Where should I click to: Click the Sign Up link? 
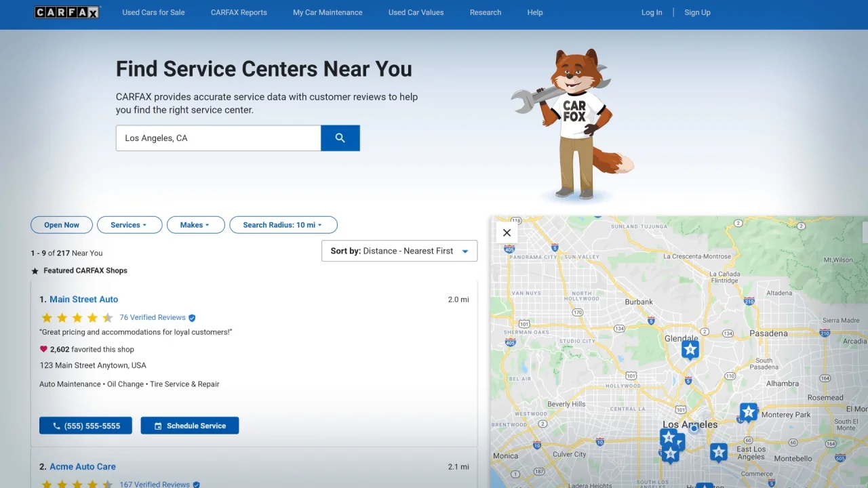[697, 12]
